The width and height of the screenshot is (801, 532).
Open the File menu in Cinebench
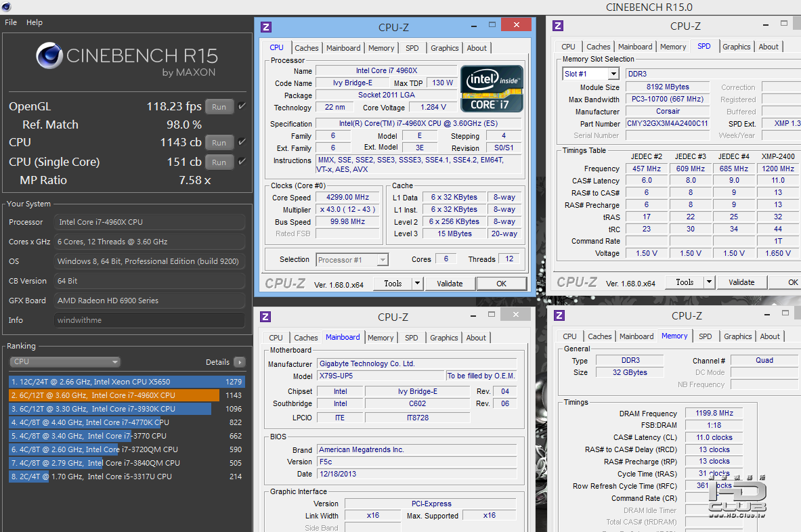pos(11,22)
